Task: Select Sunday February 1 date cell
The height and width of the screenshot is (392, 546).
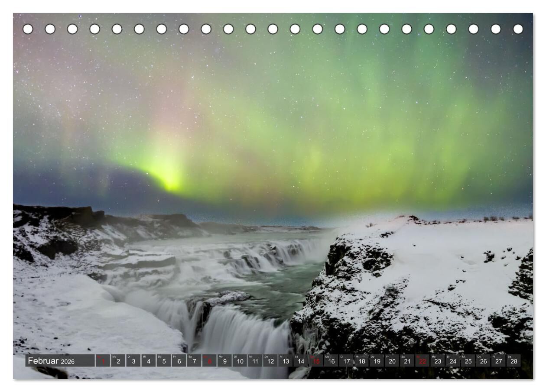Action: click(x=103, y=361)
